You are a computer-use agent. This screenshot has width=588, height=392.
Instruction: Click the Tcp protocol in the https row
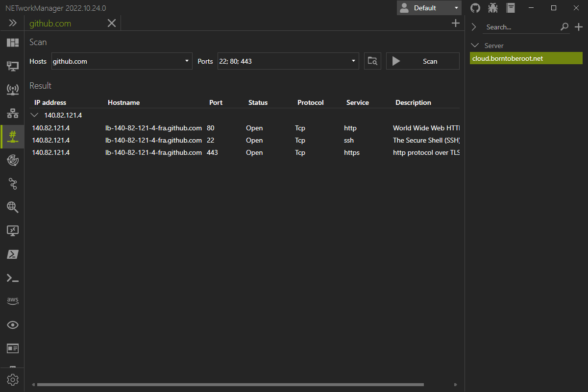[300, 152]
